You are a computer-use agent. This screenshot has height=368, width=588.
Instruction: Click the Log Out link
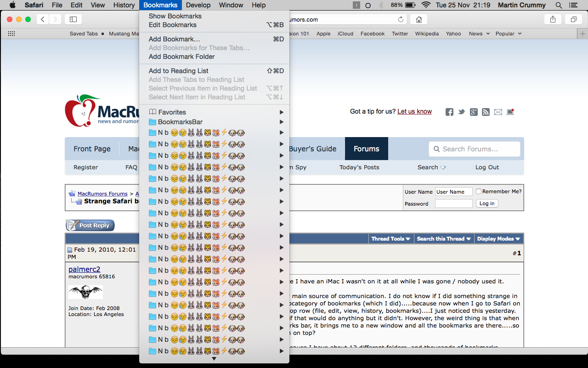487,167
